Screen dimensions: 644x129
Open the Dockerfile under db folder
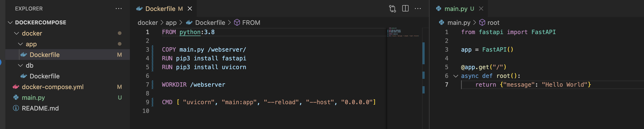[x=45, y=76]
